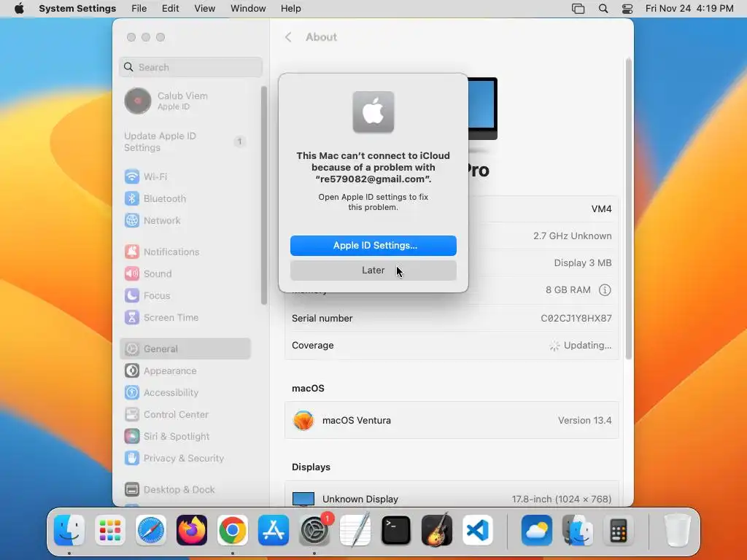Click the memory info icon next to 8 GB RAM

click(x=605, y=290)
